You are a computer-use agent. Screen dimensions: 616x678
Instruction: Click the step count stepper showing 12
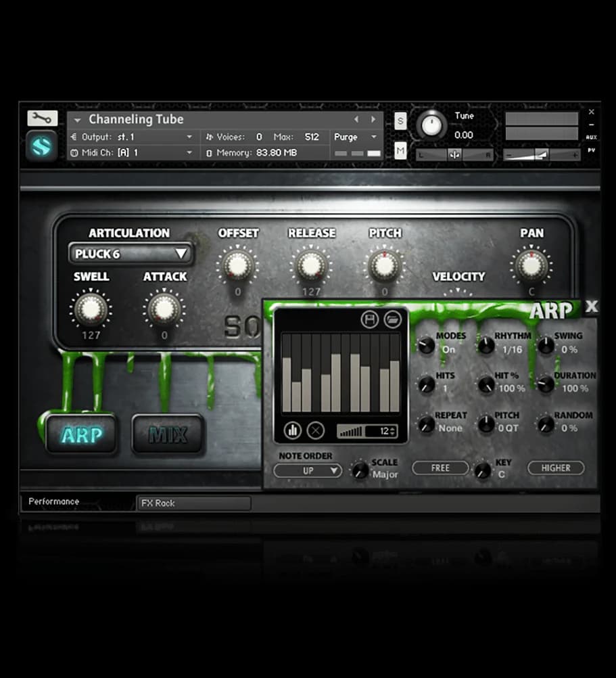[x=388, y=431]
